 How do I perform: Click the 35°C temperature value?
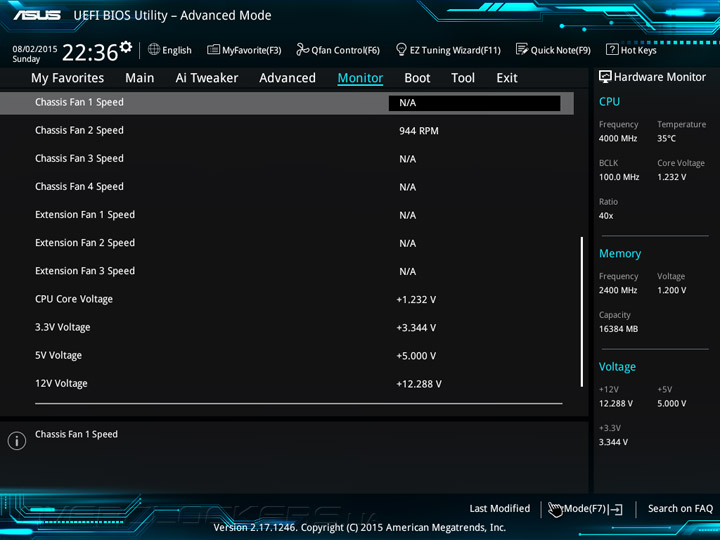(667, 139)
